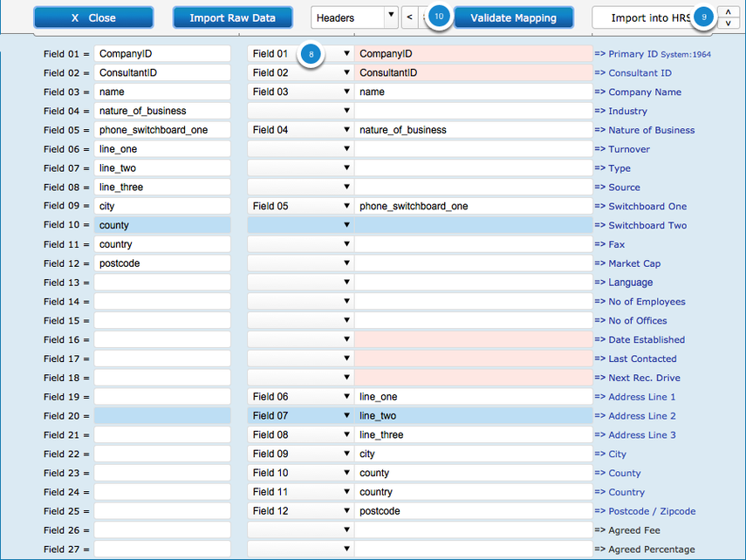Click the down arrow stepper at top right

(728, 24)
